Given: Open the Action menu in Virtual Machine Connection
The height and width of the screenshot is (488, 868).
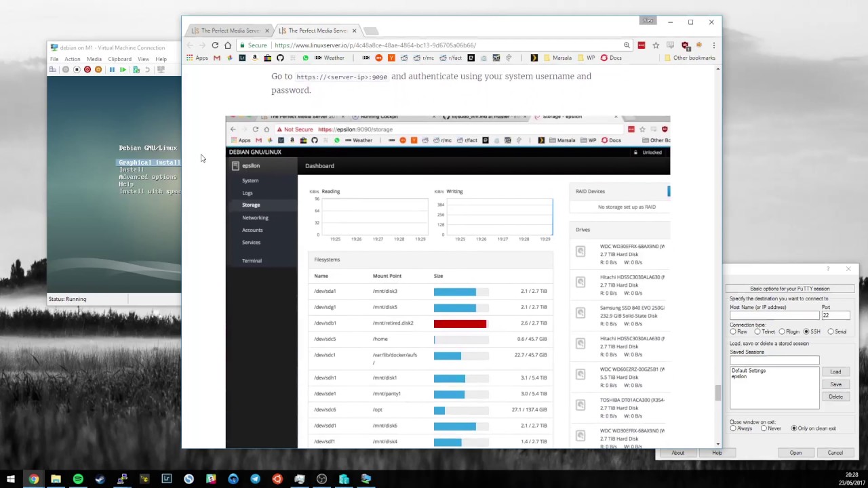Looking at the screenshot, I should tap(72, 59).
